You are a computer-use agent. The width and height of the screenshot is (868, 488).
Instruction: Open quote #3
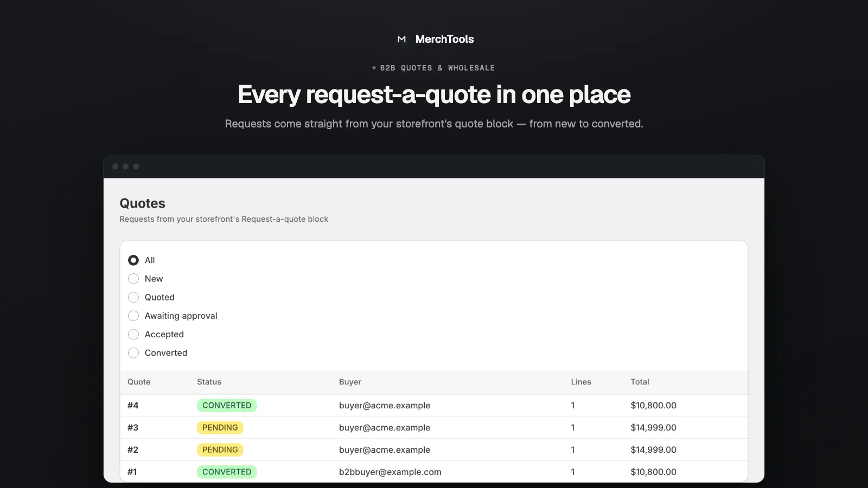point(133,427)
